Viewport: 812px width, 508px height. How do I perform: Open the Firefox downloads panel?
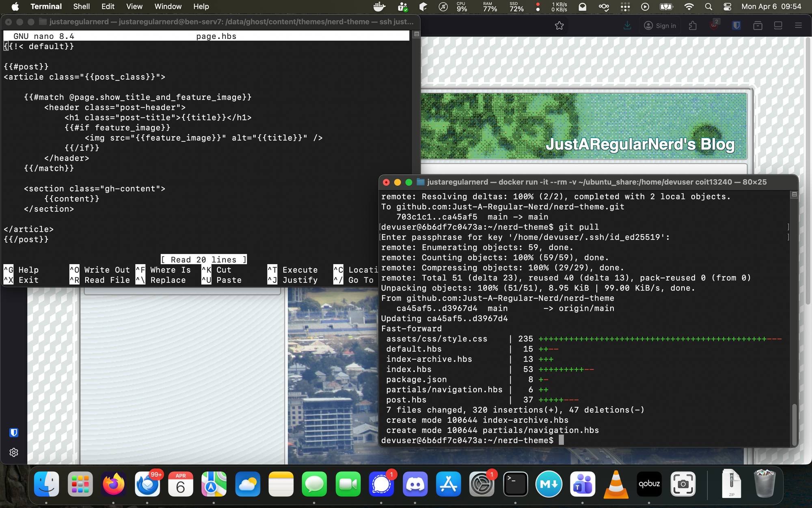click(627, 26)
